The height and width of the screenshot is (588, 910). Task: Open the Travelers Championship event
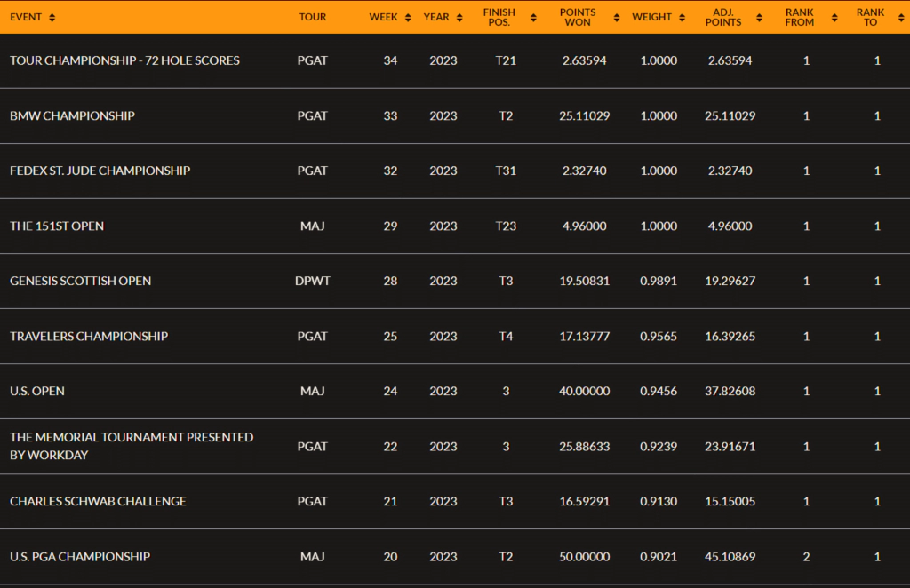click(89, 336)
